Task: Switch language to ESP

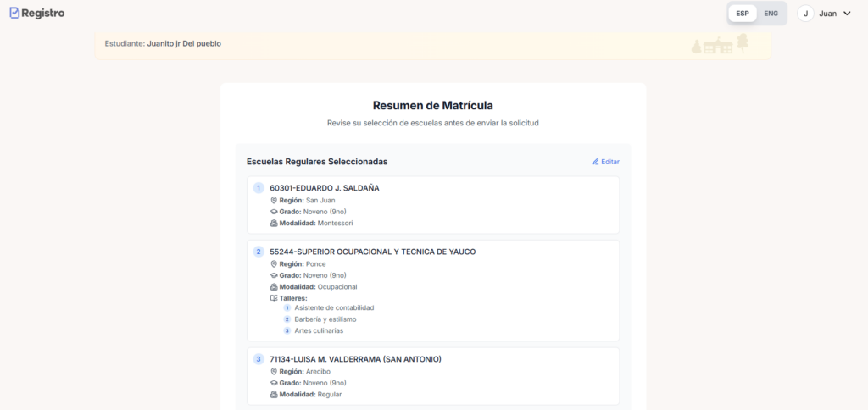Action: tap(743, 14)
